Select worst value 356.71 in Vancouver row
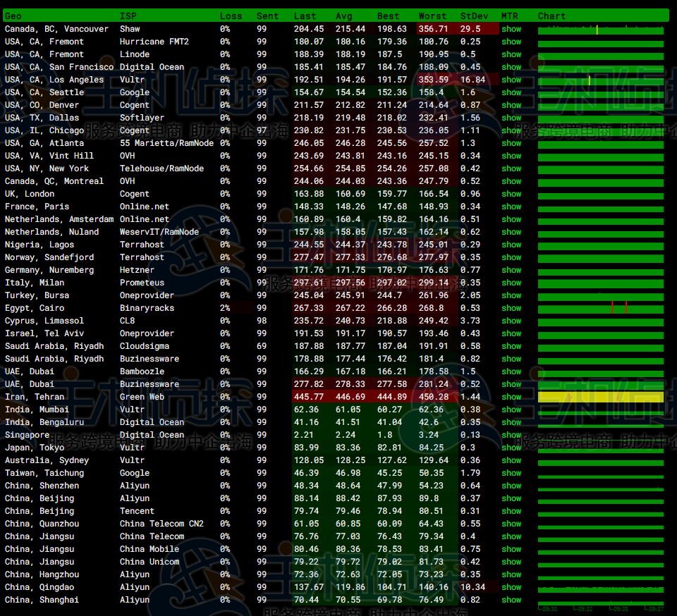The image size is (677, 616). coord(434,29)
